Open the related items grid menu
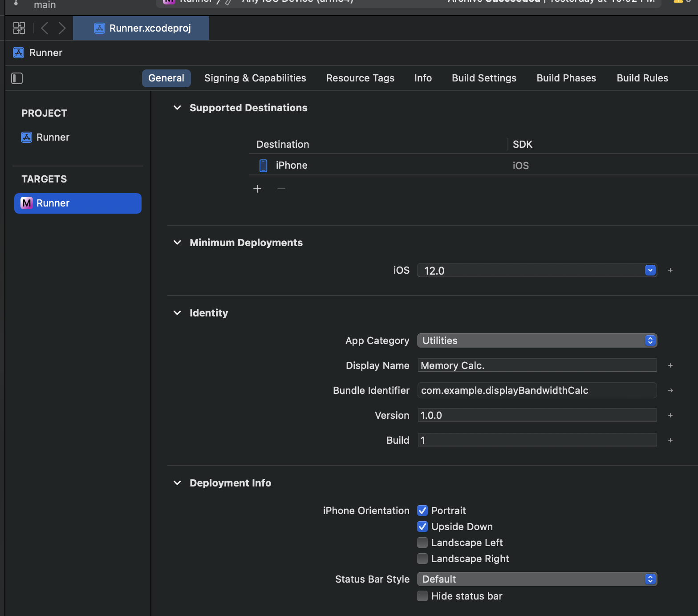 pos(19,28)
